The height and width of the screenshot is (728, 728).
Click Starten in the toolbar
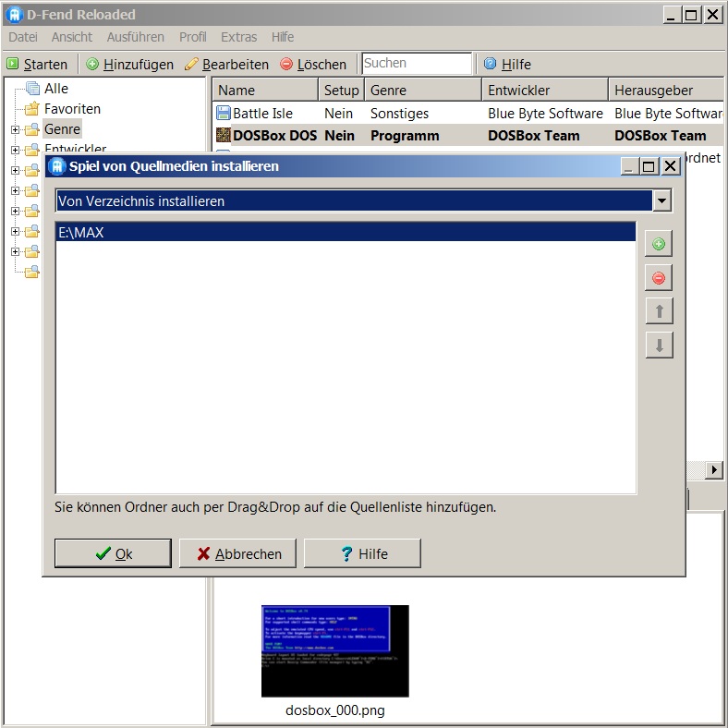37,64
